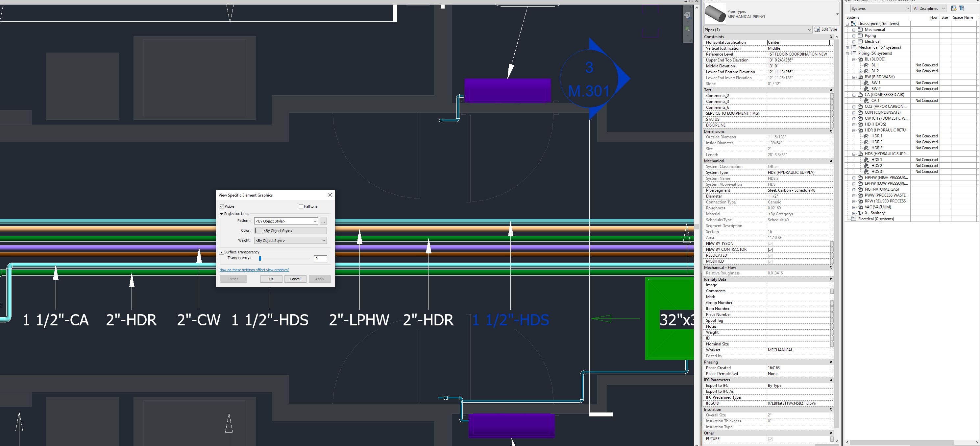Uncheck the Visible checkbox in the dialog
Image resolution: width=980 pixels, height=446 pixels.
(x=222, y=206)
